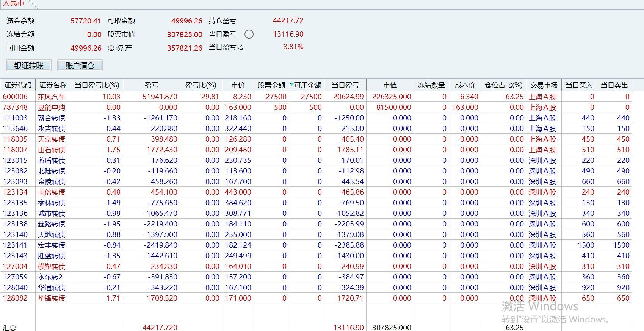This screenshot has height=331, width=644.
Task: Select the 蓝盾转债 row
Action: coord(316,160)
